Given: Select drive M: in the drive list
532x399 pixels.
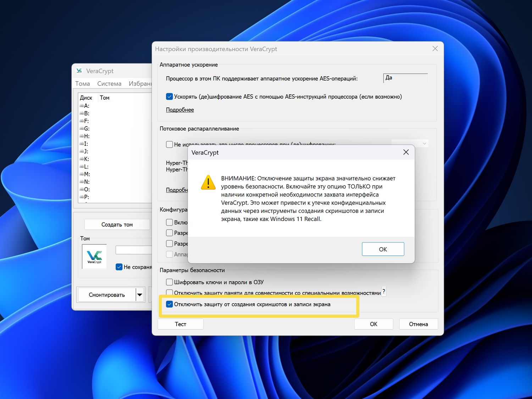Looking at the screenshot, I should pyautogui.click(x=85, y=174).
